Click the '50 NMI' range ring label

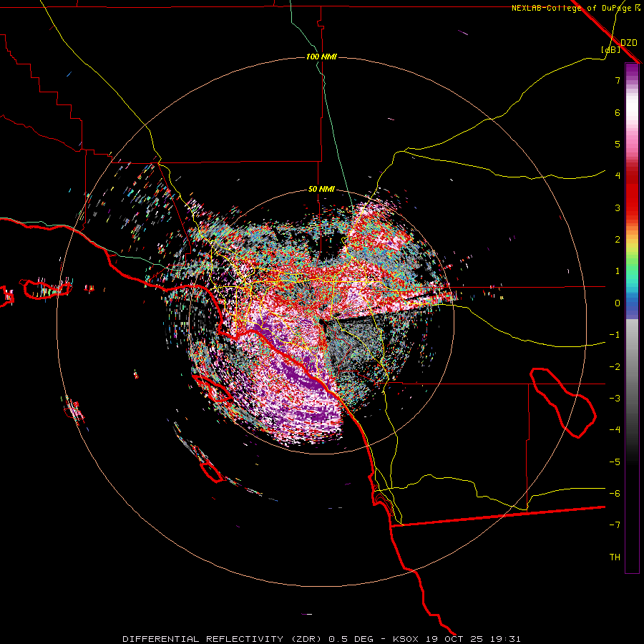pyautogui.click(x=321, y=190)
